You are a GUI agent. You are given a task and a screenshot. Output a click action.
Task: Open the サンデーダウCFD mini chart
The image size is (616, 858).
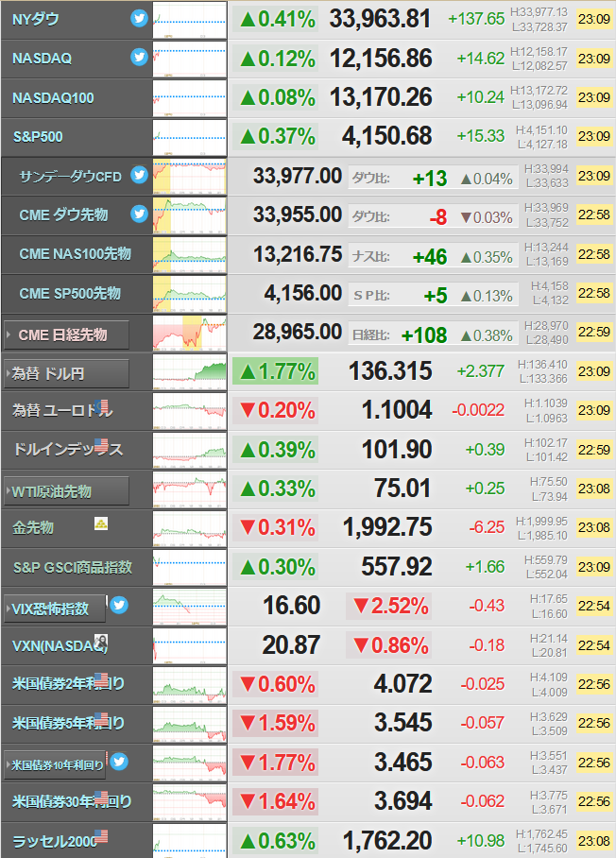pyautogui.click(x=189, y=176)
